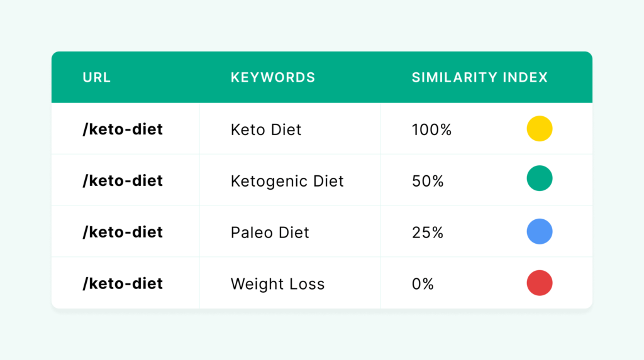Screen dimensions: 644x360
Task: Click the 100% similarity value
Action: [431, 130]
